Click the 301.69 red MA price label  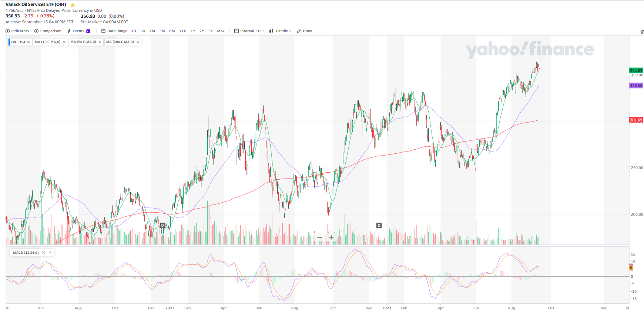[636, 120]
